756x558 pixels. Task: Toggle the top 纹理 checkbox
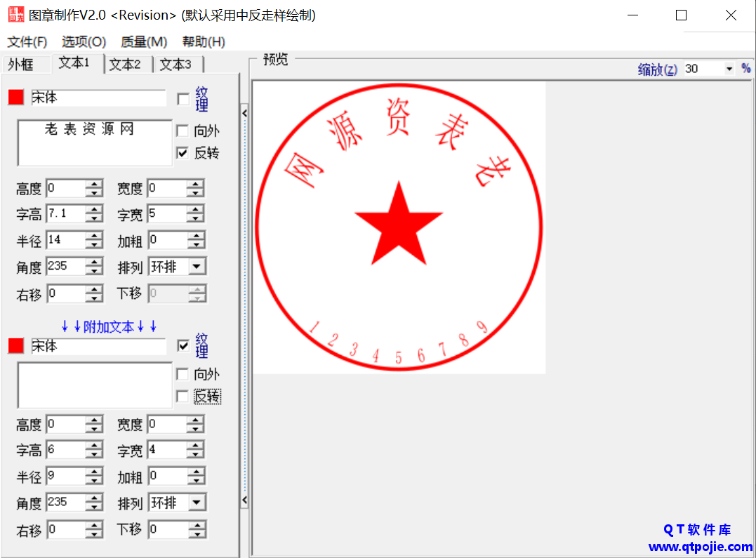[183, 99]
